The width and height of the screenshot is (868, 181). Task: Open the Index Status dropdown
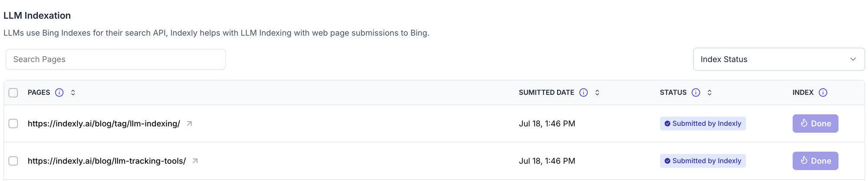tap(779, 59)
